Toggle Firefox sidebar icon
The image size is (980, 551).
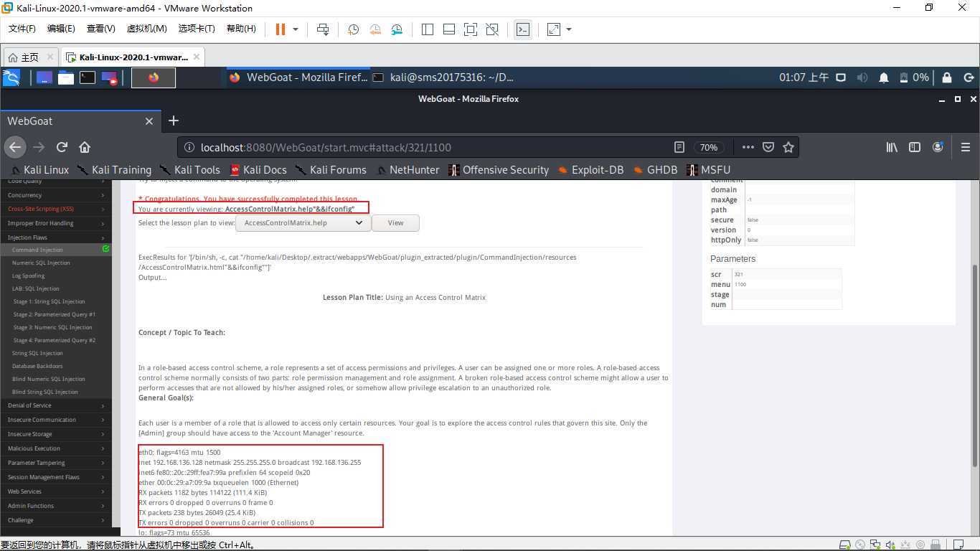915,147
